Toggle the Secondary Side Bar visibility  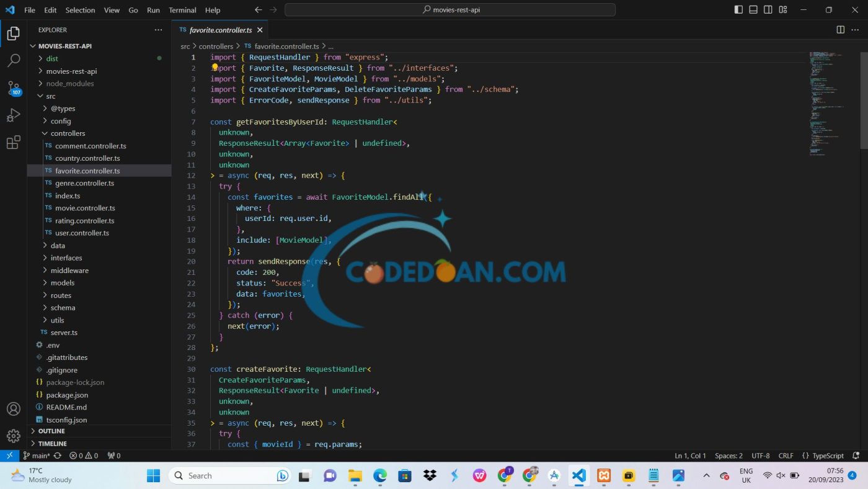click(768, 10)
